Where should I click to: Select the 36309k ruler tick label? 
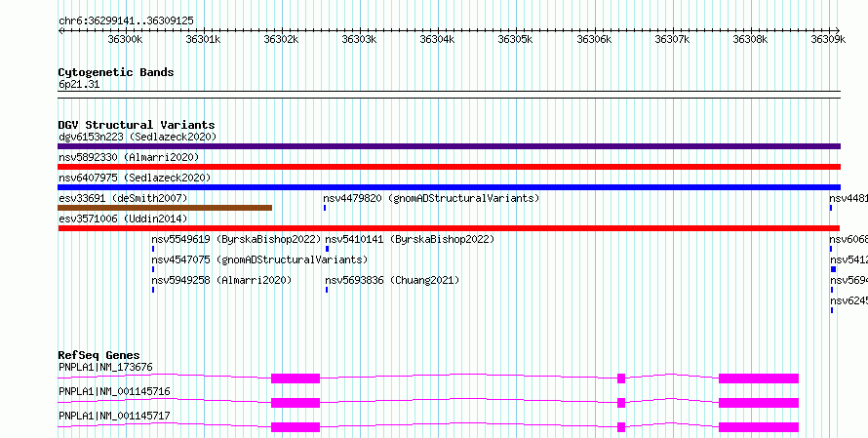[x=828, y=39]
